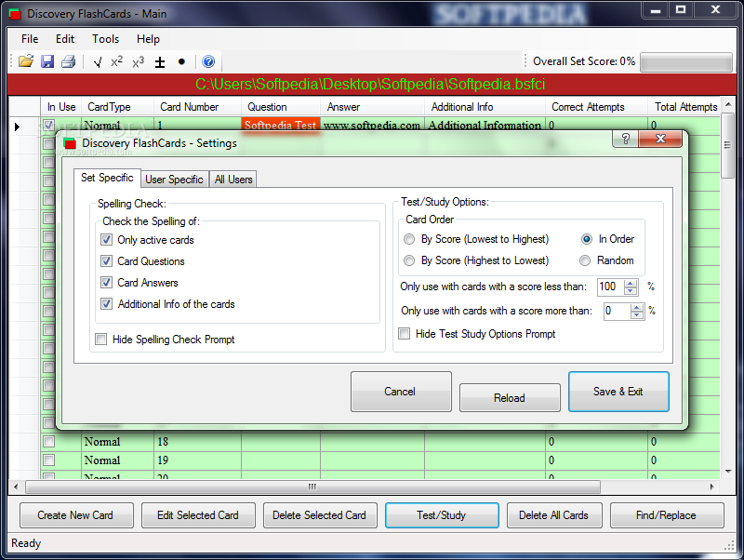Image resolution: width=744 pixels, height=560 pixels.
Task: Sort by Answer column header
Action: click(373, 107)
